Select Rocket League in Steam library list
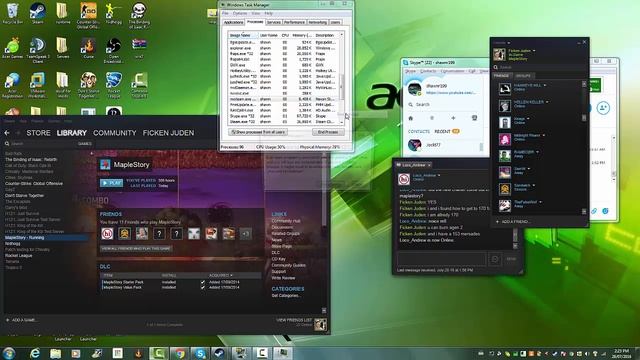Image resolution: width=640 pixels, height=360 pixels. pyautogui.click(x=19, y=256)
